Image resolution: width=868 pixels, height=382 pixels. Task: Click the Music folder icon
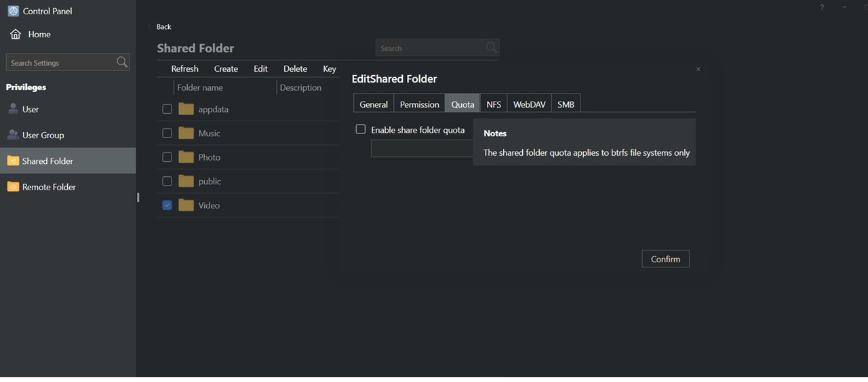(x=186, y=133)
